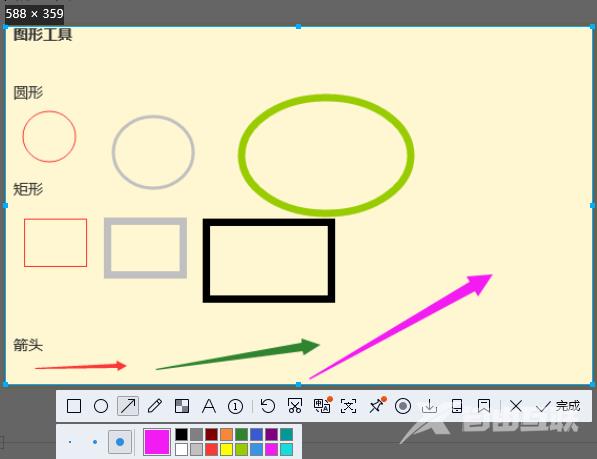Viewport: 597px width, 459px height.
Task: Save the screenshot via download icon
Action: pyautogui.click(x=429, y=406)
